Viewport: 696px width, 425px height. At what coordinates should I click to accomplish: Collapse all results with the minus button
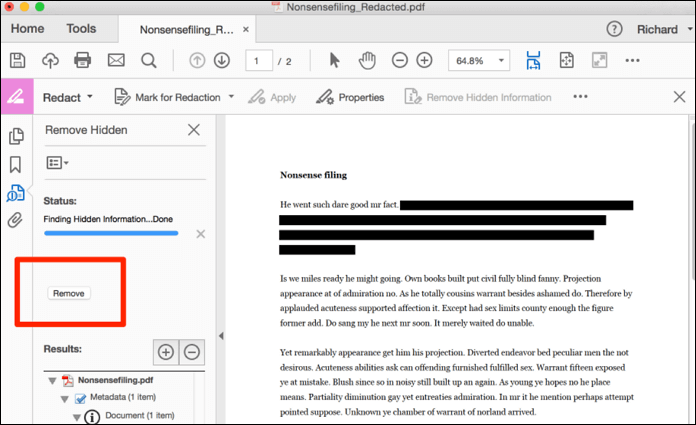[x=192, y=352]
